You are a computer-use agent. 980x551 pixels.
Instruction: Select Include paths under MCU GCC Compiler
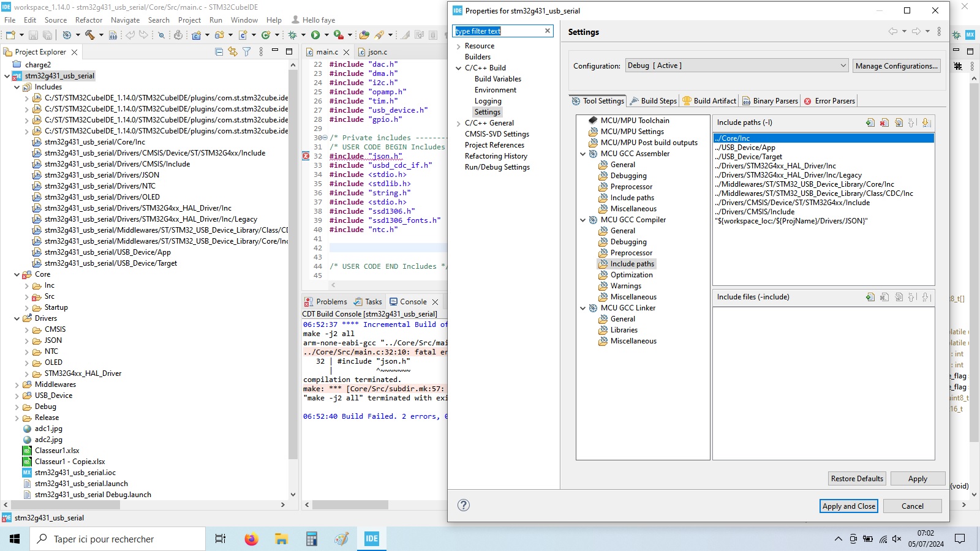[x=631, y=263]
